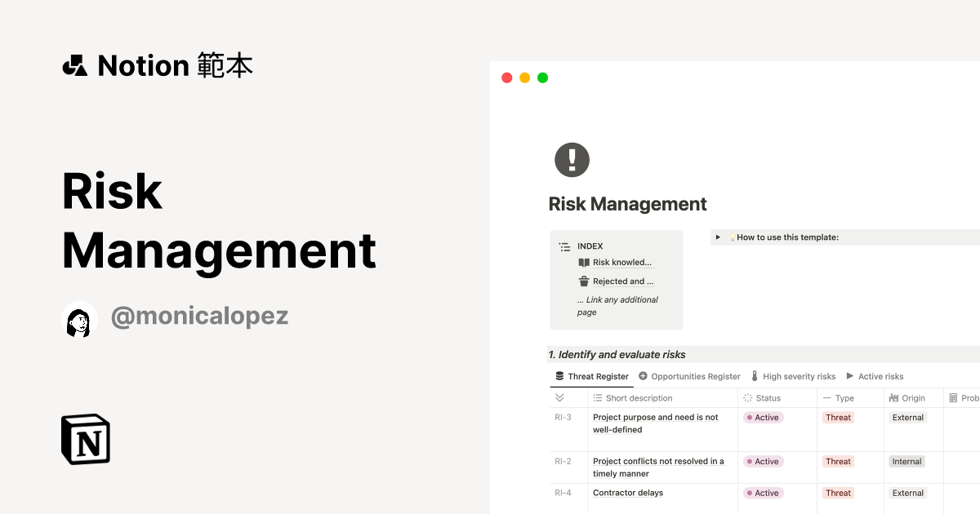Click the Origin column icon

[893, 397]
